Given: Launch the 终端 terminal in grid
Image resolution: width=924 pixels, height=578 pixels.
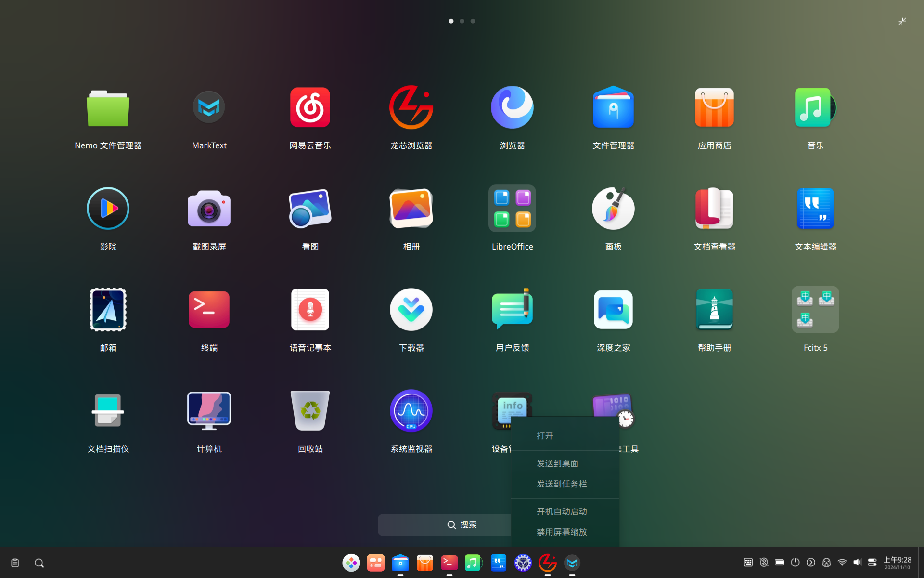Looking at the screenshot, I should pos(209,310).
